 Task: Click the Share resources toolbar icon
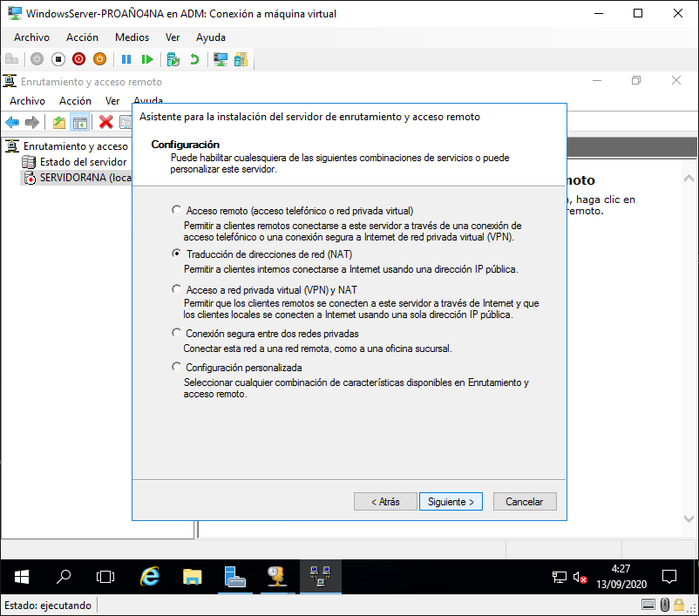(241, 59)
